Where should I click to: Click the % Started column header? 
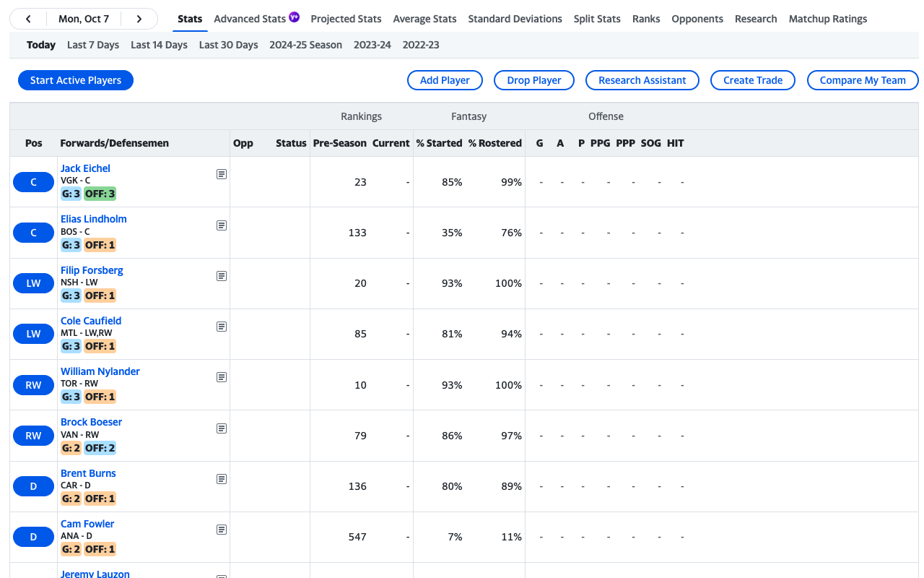coord(439,143)
